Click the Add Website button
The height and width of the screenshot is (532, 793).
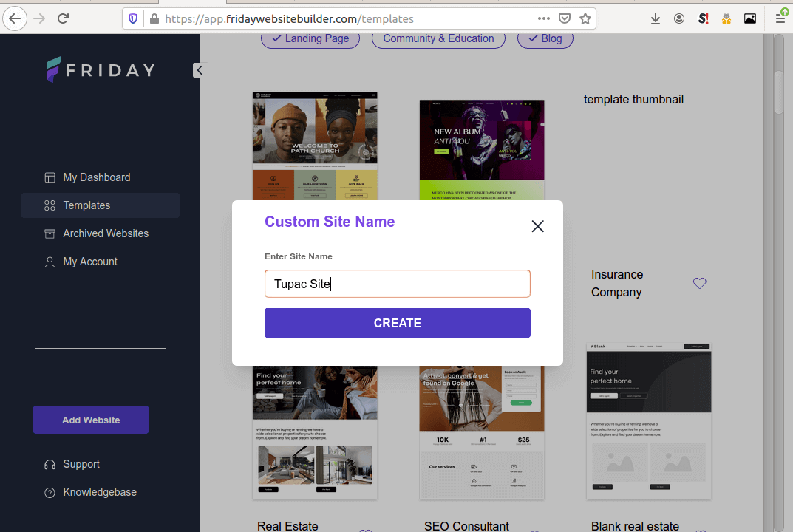coord(90,419)
